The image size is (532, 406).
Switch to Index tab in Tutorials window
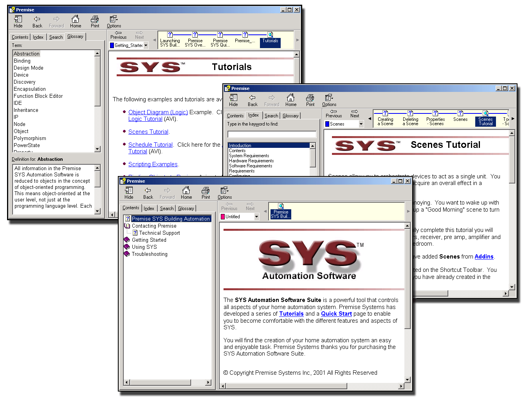(x=38, y=37)
